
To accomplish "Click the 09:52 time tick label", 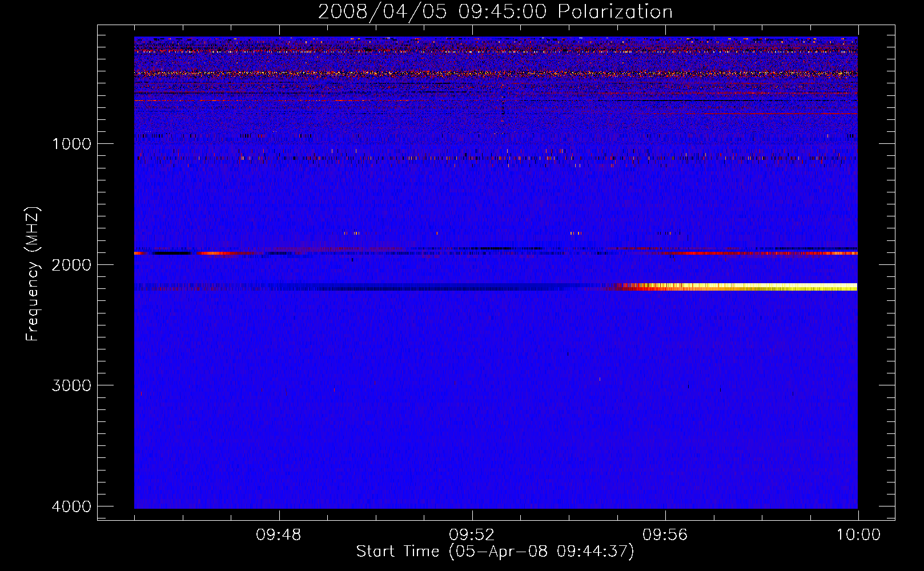I will tap(472, 535).
